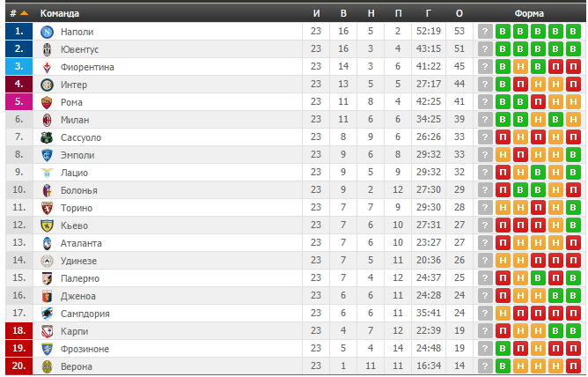Sort standings by the О points column
588x377 pixels.
459,13
